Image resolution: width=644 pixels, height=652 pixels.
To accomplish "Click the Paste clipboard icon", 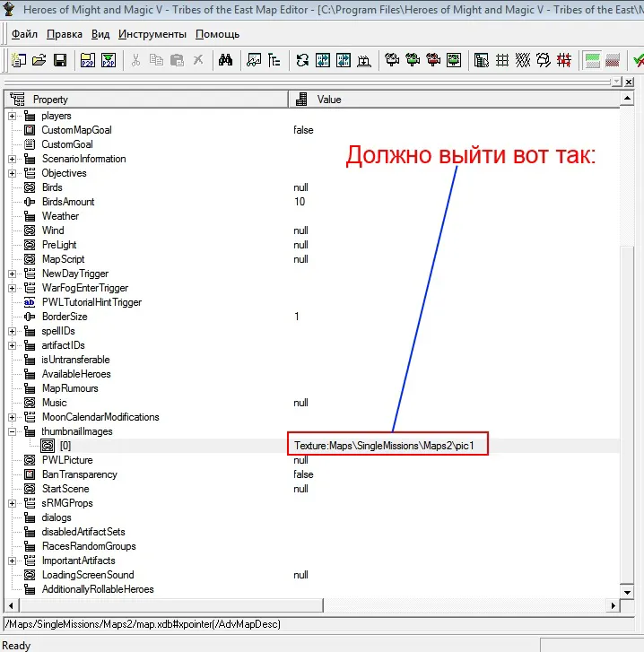I will click(x=177, y=60).
